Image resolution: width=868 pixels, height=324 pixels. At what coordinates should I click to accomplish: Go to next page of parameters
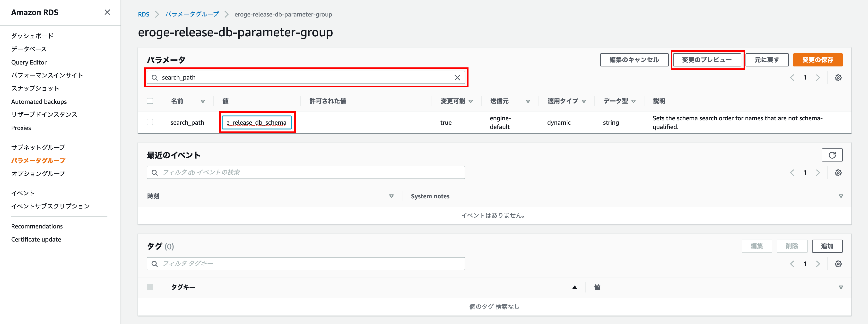click(x=818, y=77)
